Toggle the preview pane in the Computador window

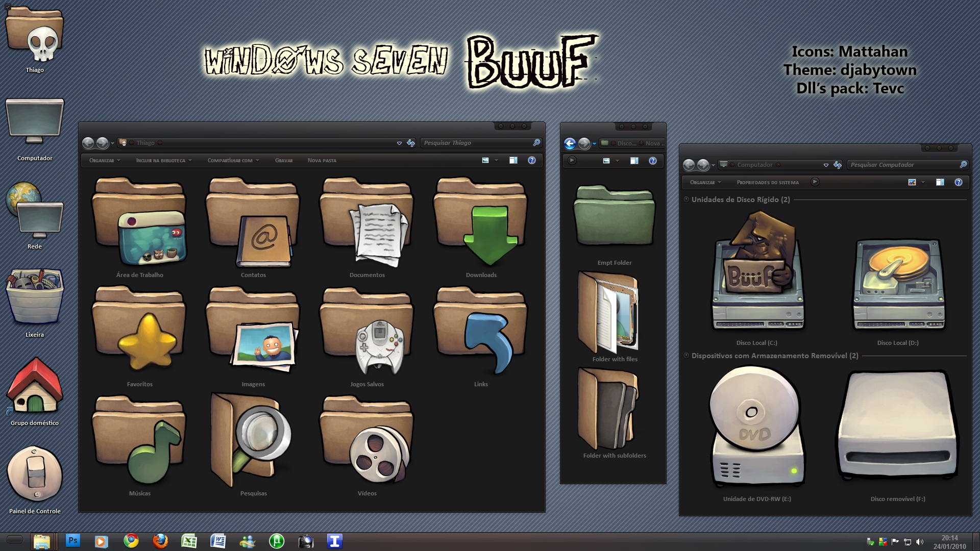tap(940, 182)
